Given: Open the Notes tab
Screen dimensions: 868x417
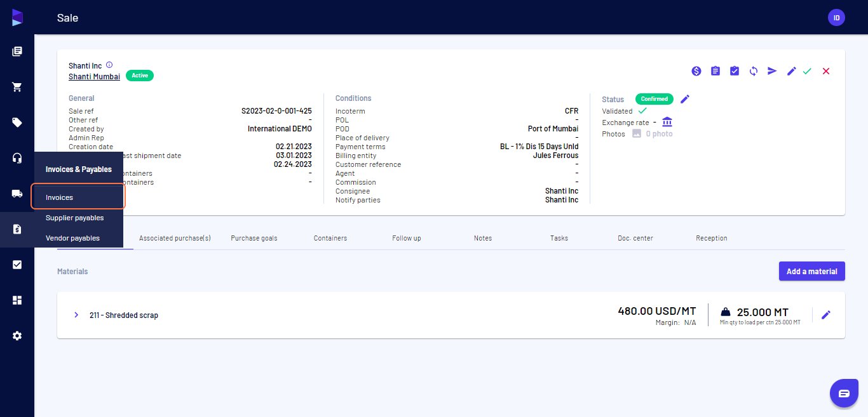Looking at the screenshot, I should coord(483,238).
